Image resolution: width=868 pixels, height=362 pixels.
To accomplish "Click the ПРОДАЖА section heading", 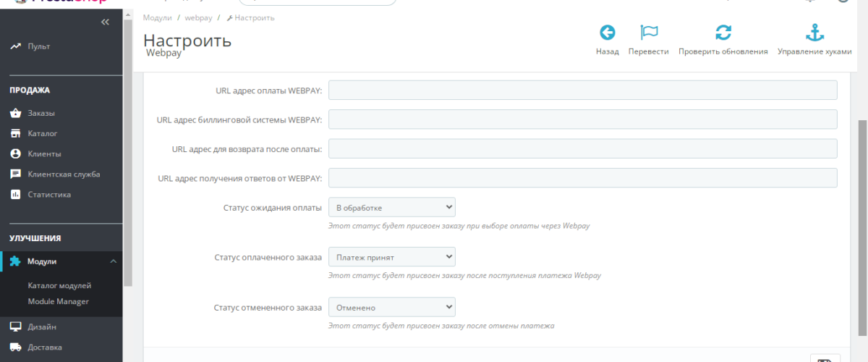I will point(30,90).
